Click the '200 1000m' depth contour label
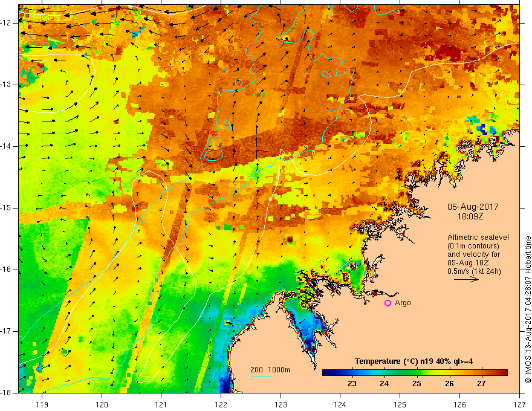Viewport: 532px width, 411px height. click(270, 370)
